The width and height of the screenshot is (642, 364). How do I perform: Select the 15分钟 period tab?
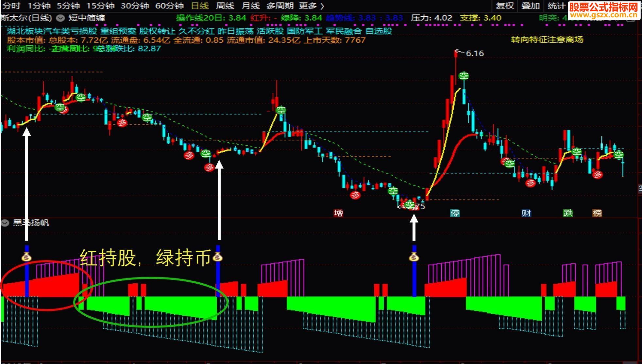pyautogui.click(x=100, y=6)
